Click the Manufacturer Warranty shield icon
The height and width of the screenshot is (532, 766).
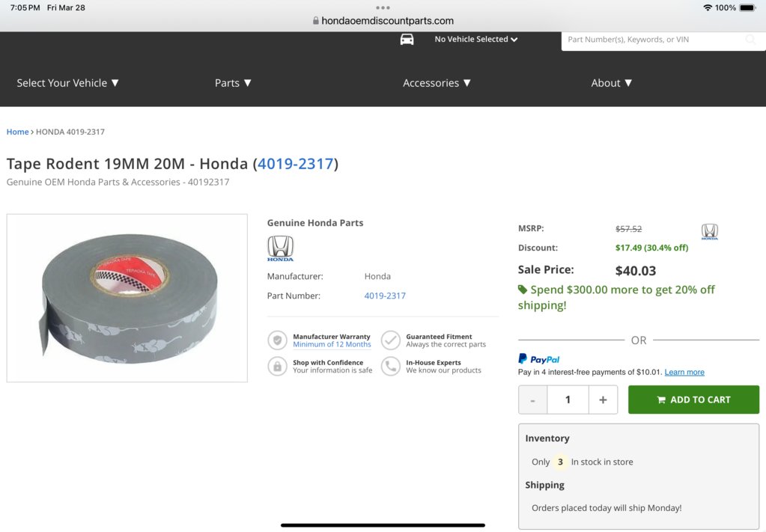[x=277, y=340]
